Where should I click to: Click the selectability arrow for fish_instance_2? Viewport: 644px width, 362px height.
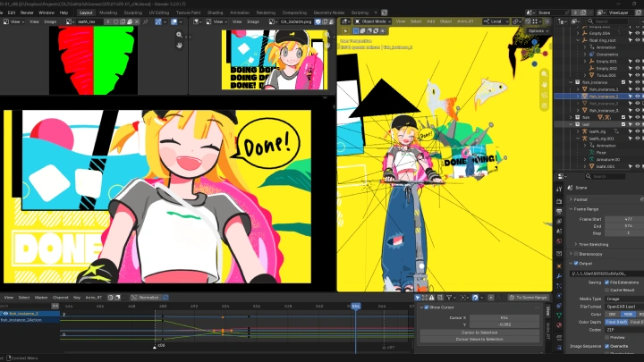[631, 96]
